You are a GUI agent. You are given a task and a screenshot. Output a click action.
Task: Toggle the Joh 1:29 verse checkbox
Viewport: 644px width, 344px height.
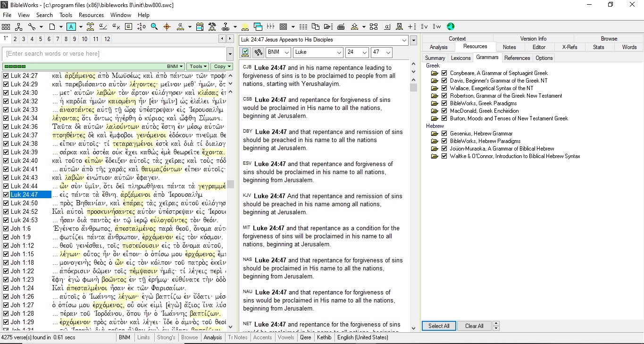click(6, 322)
